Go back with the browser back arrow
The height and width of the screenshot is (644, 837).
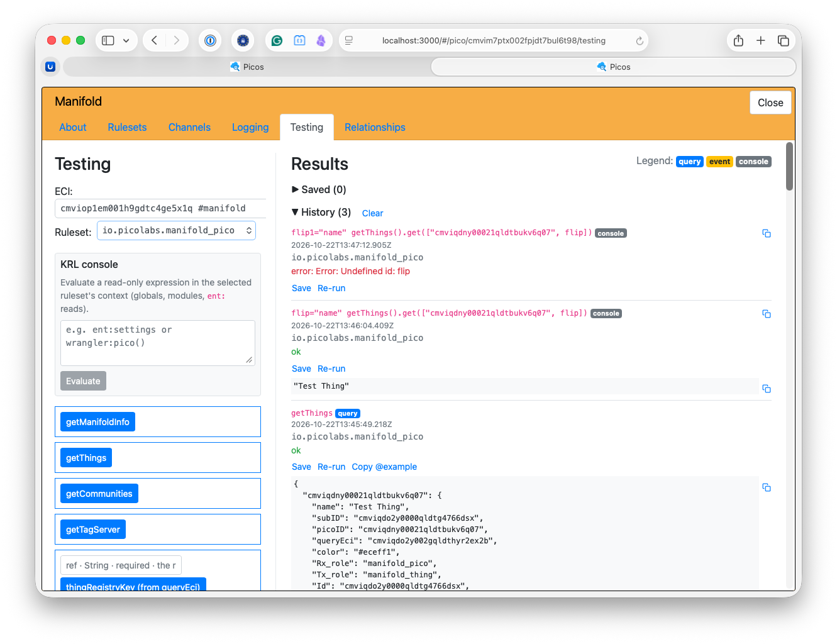154,40
